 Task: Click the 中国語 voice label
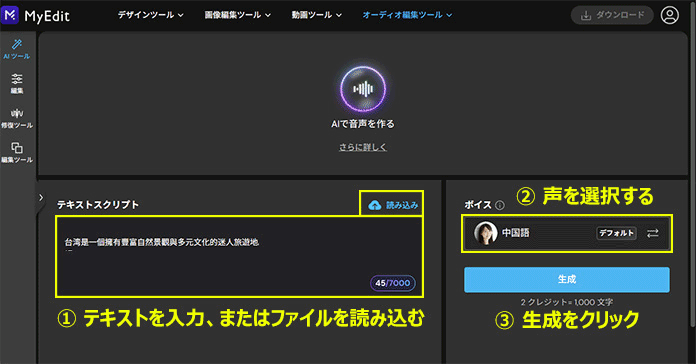click(x=515, y=233)
